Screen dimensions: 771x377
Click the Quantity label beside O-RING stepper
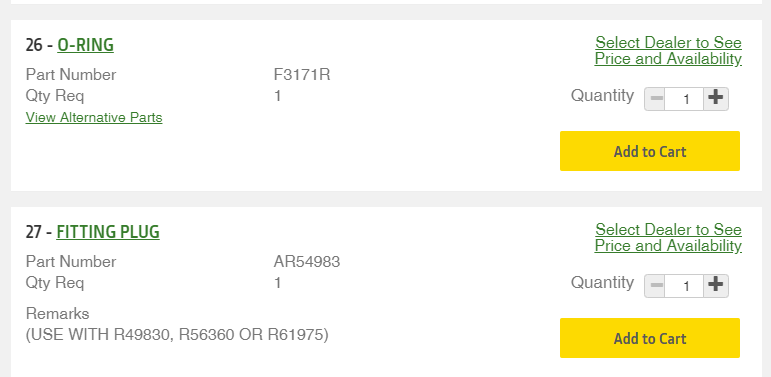(x=602, y=95)
